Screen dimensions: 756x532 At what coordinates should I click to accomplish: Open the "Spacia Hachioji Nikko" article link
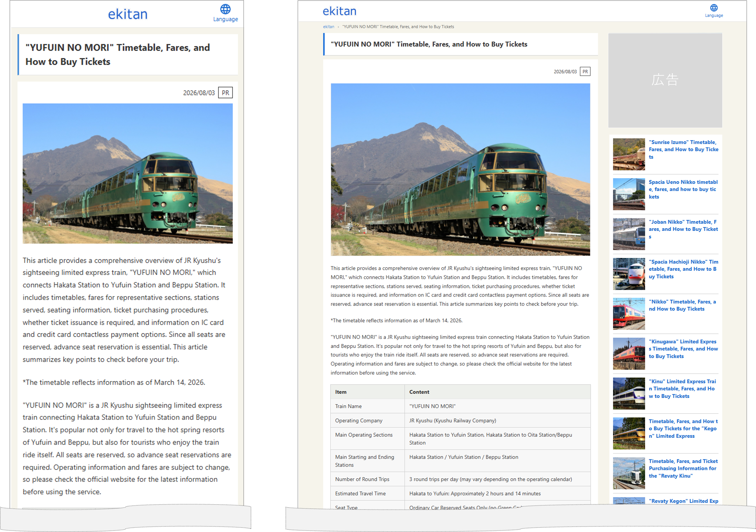click(683, 269)
